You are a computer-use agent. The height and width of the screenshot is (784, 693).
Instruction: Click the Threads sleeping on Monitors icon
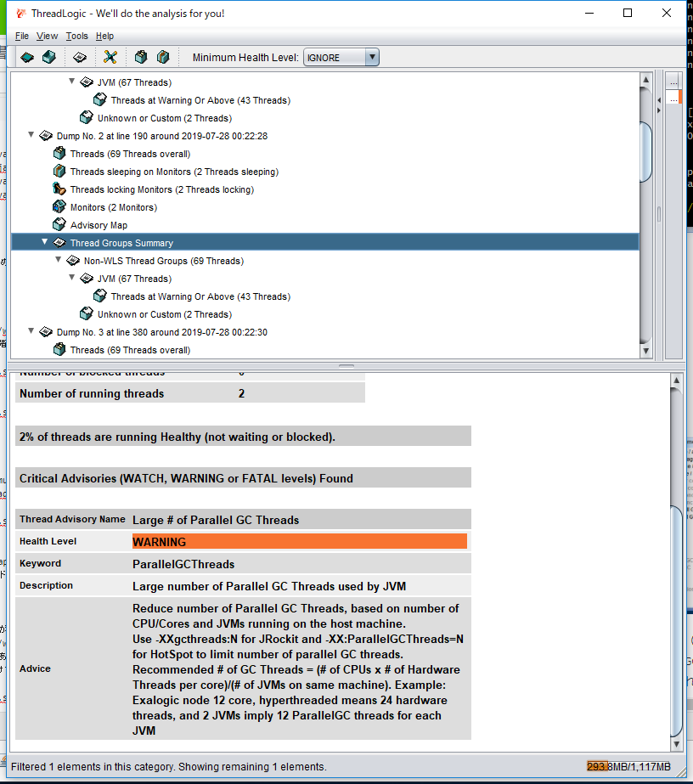pyautogui.click(x=59, y=172)
